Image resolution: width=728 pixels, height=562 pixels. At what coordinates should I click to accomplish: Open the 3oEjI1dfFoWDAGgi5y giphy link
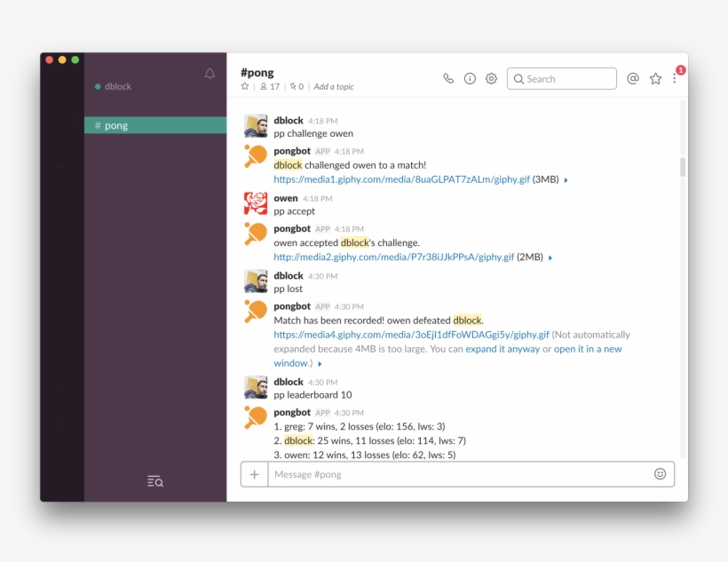click(411, 335)
